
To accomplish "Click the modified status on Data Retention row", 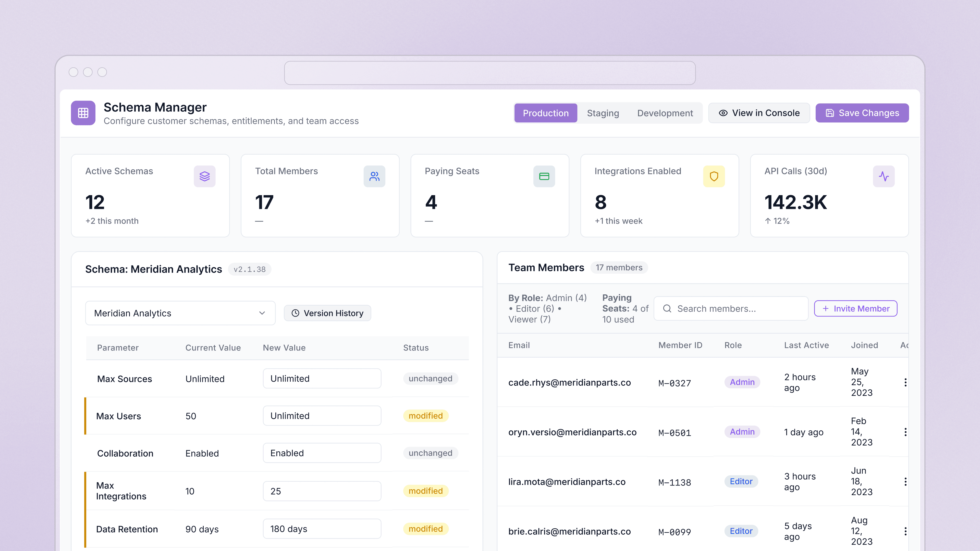I will [x=425, y=529].
